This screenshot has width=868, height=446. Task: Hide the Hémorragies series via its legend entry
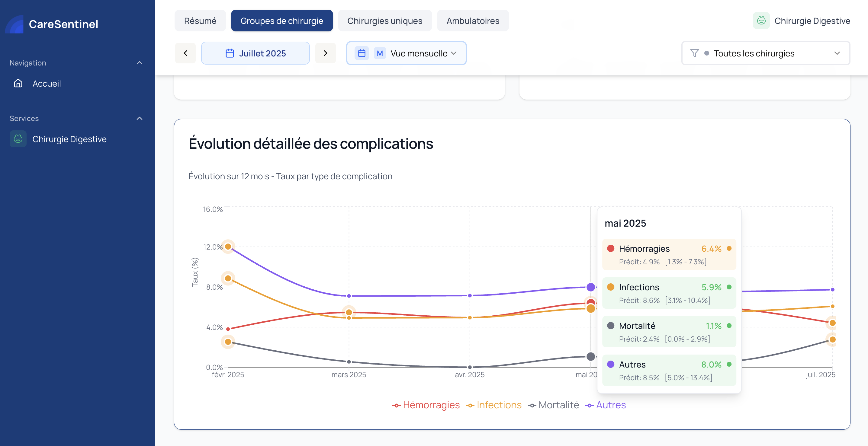[426, 405]
